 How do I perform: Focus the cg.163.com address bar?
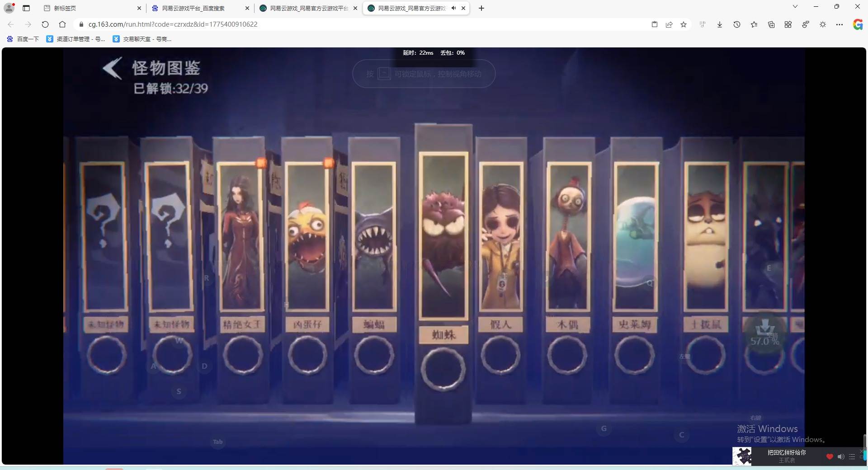point(362,24)
